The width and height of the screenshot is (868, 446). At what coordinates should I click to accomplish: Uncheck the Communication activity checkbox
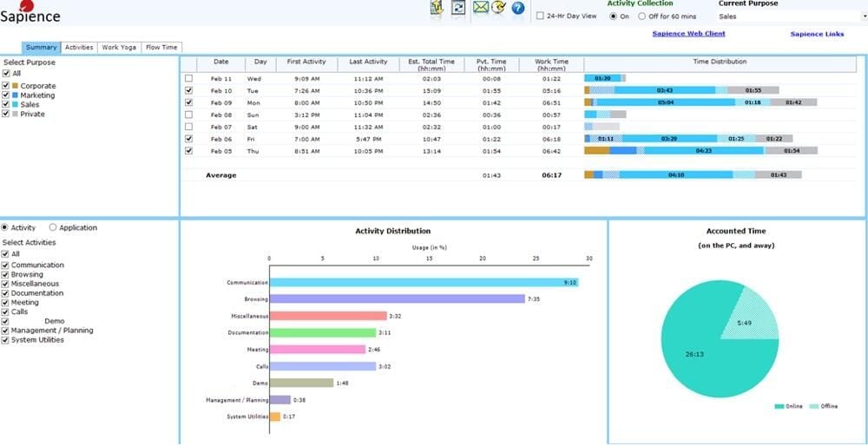point(5,265)
